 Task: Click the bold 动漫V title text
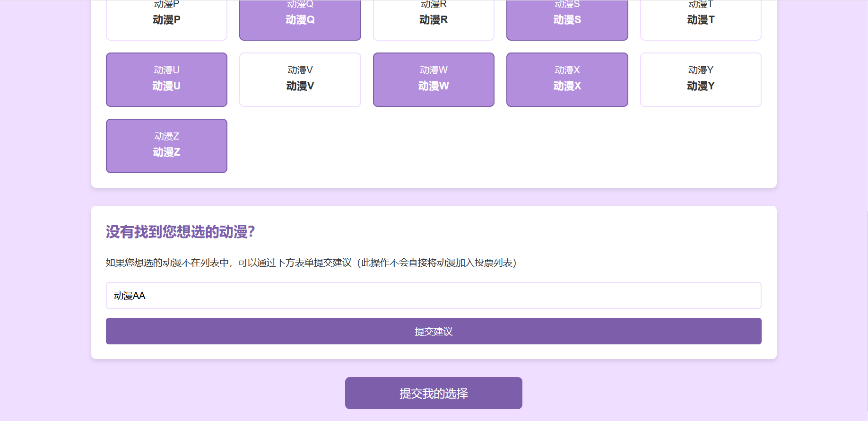point(300,86)
